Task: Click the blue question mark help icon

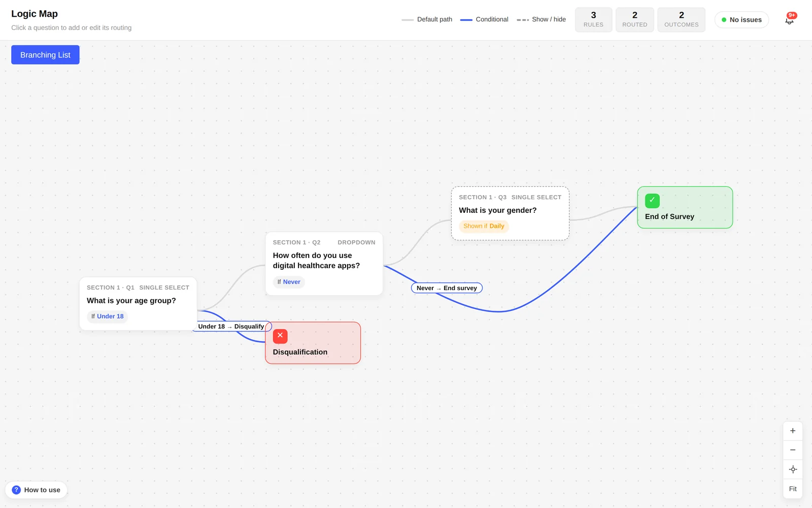Action: pyautogui.click(x=16, y=490)
